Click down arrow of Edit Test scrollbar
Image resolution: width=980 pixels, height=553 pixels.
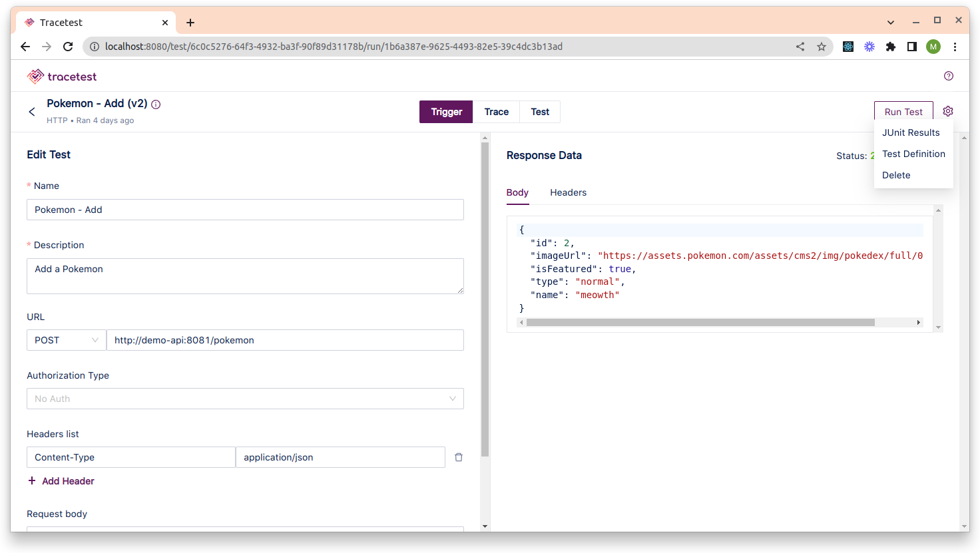[x=485, y=526]
